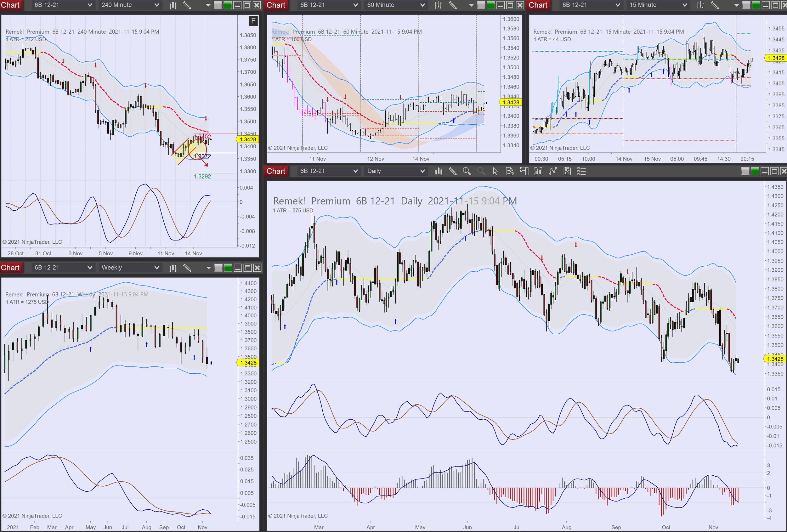This screenshot has width=787, height=532.
Task: Toggle gray link square in the 240 Minute chart
Action: (218, 5)
